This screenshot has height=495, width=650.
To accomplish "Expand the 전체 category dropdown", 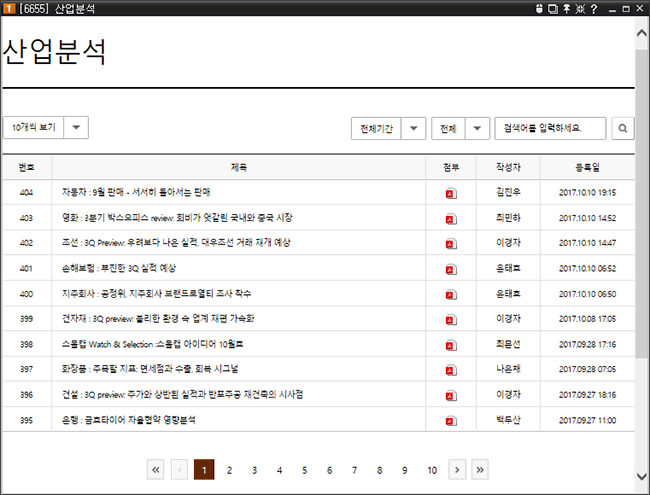I will (478, 129).
